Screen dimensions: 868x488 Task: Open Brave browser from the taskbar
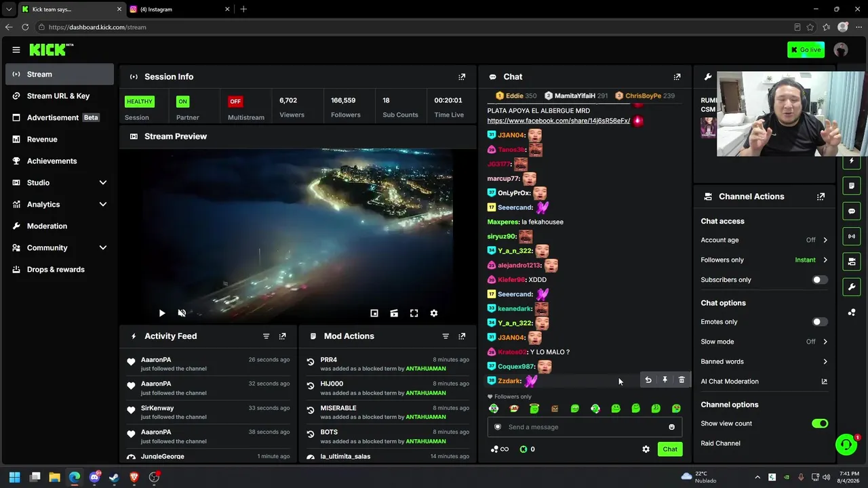[134, 477]
